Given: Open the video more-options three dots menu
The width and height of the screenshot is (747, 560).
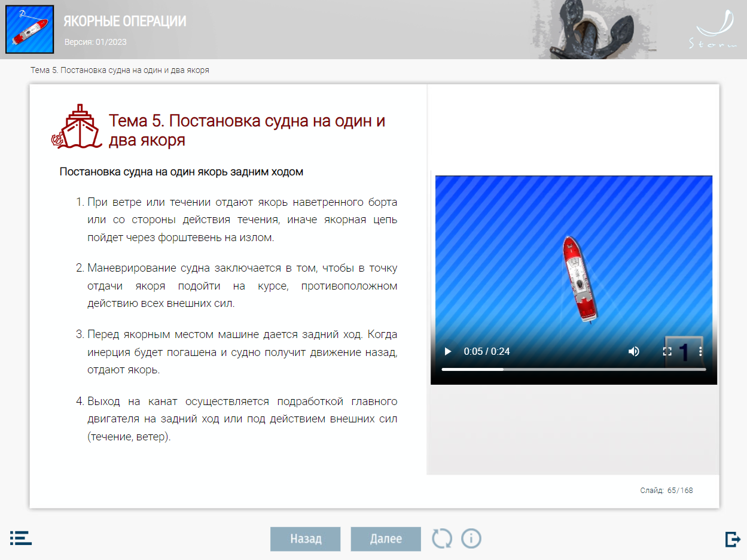Looking at the screenshot, I should coord(700,351).
